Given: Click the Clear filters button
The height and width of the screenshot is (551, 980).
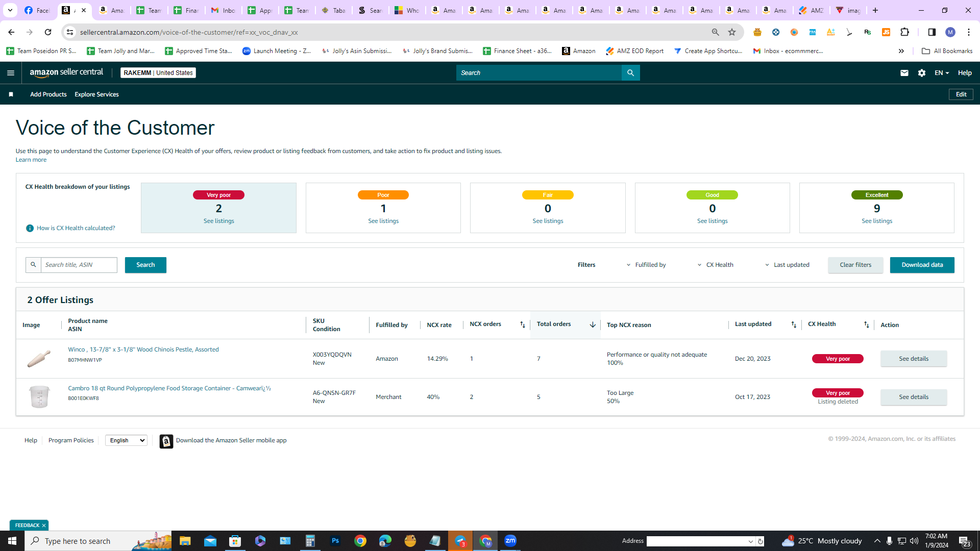Looking at the screenshot, I should point(855,265).
